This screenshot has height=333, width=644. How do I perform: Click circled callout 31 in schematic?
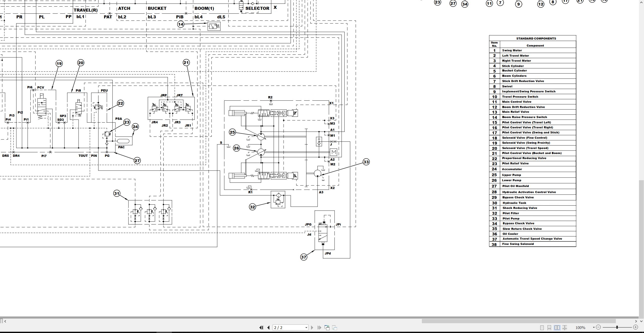[117, 193]
